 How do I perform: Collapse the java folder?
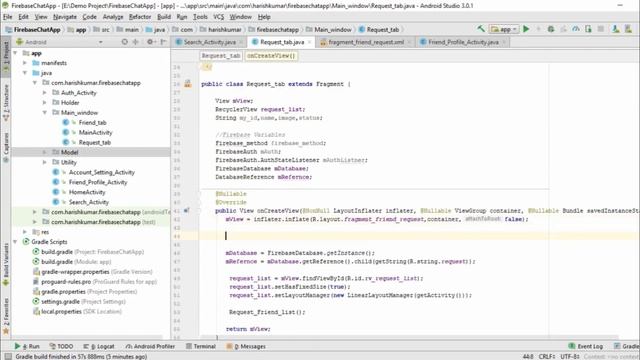tap(25, 73)
